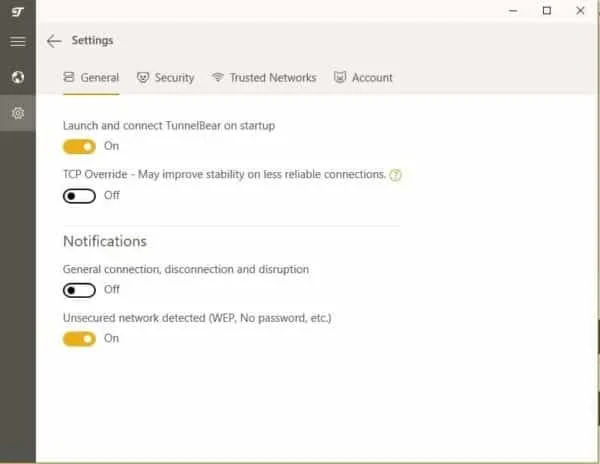The width and height of the screenshot is (600, 464).
Task: Select the settings gear in sidebar
Action: point(17,113)
